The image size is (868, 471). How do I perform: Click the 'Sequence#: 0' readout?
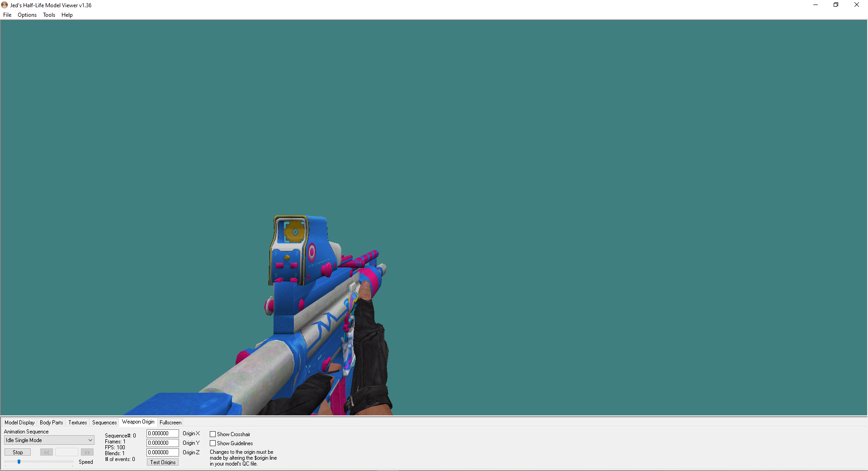click(120, 436)
